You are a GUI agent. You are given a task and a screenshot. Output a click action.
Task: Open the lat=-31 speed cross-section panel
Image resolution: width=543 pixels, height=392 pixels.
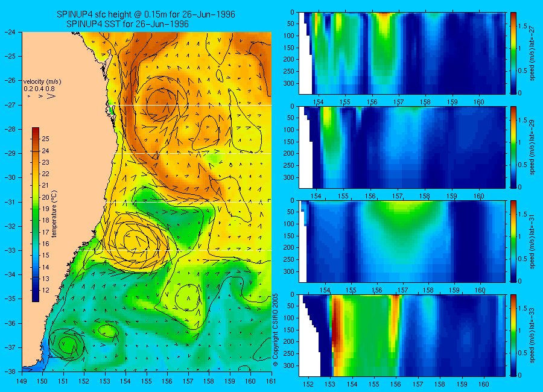(x=402, y=241)
